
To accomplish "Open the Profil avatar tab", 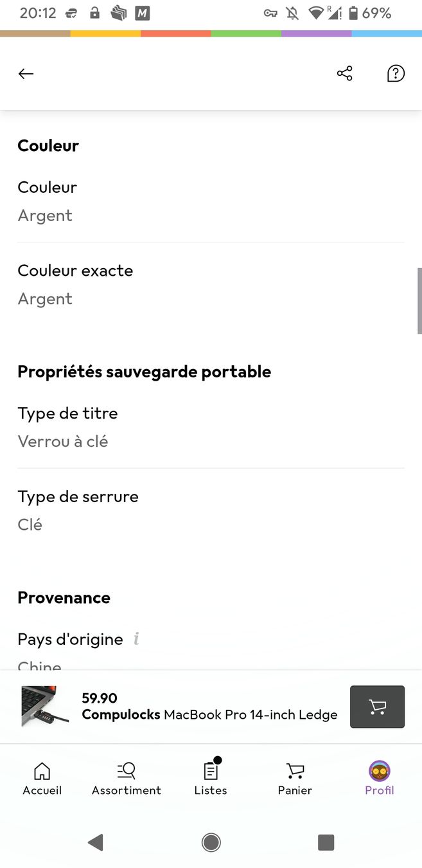I will tap(380, 779).
